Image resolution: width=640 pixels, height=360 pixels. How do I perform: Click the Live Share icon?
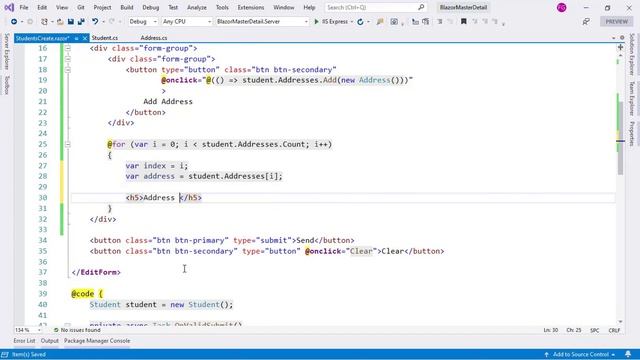(x=586, y=22)
